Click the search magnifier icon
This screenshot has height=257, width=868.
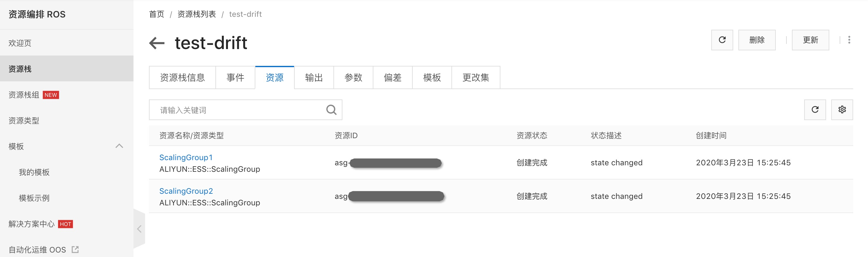click(331, 110)
